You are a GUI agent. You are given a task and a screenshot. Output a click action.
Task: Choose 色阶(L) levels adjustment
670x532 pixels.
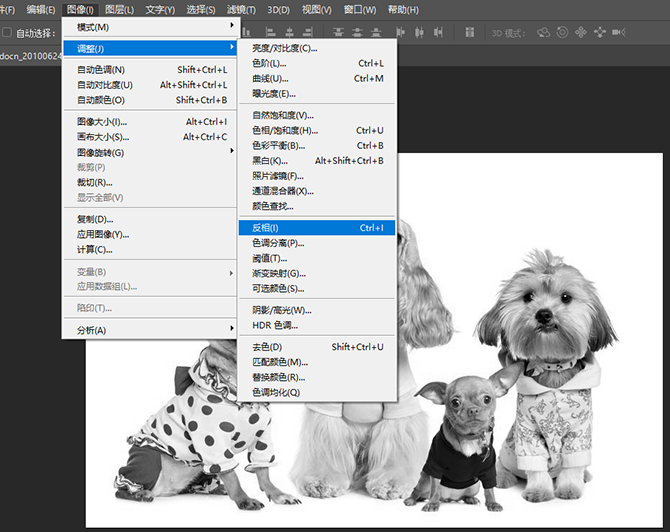(317, 63)
